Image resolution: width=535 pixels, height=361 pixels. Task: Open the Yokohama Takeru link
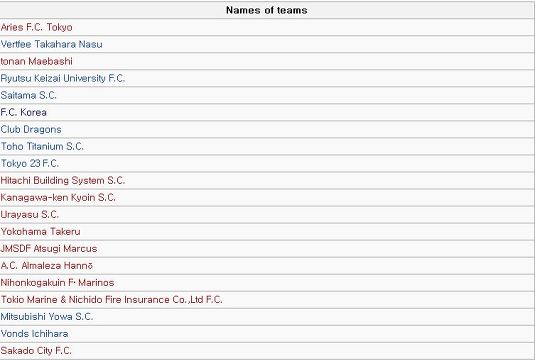41,232
